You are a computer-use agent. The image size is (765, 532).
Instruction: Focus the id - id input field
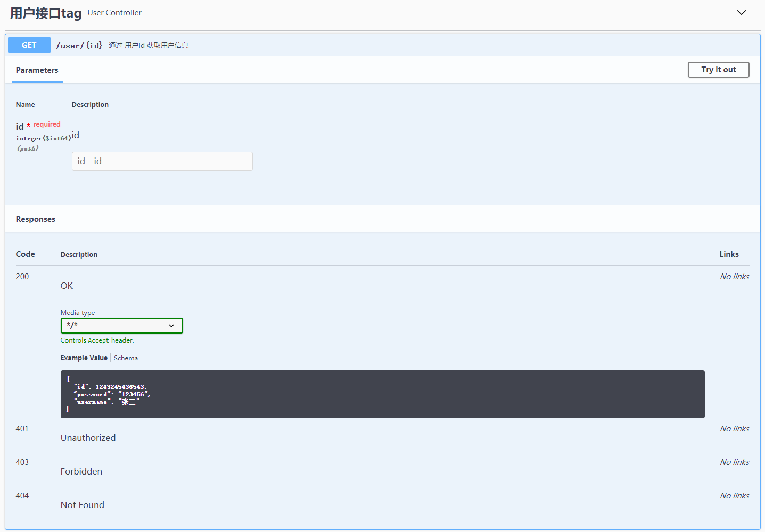click(162, 161)
